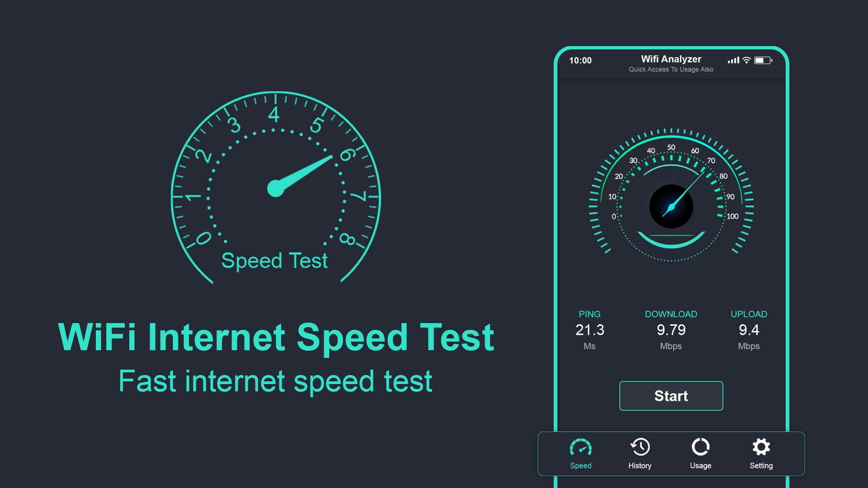
Task: Open the History clock icon
Action: (640, 447)
